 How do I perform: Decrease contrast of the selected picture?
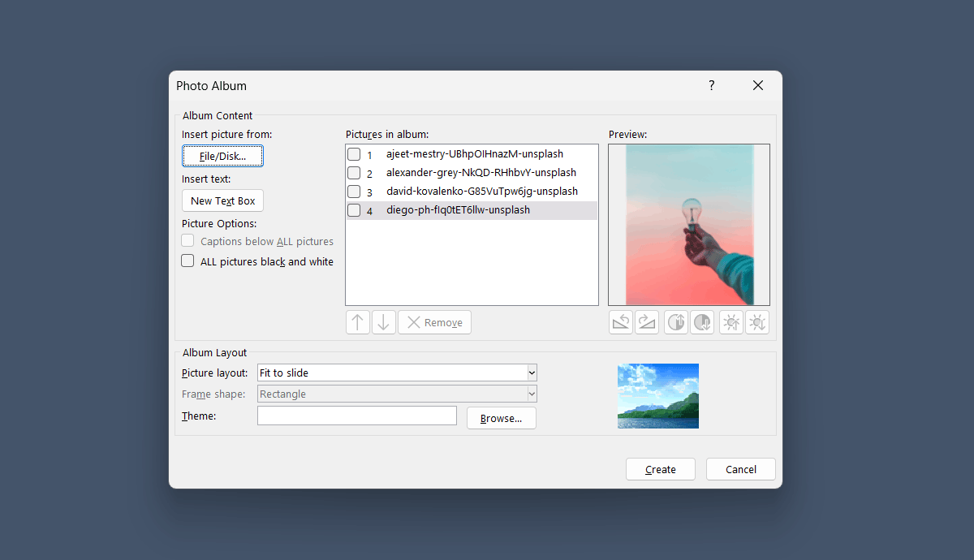click(702, 322)
